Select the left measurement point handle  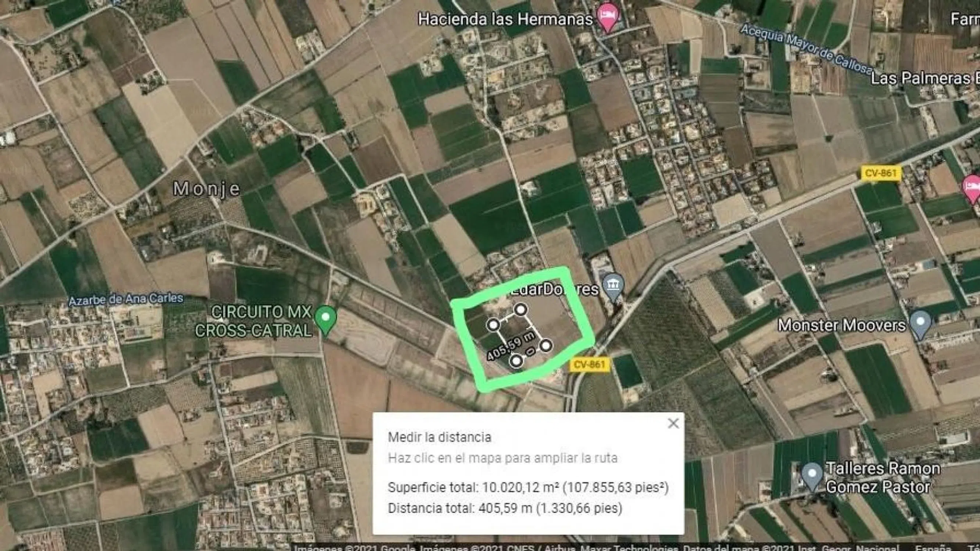(493, 325)
